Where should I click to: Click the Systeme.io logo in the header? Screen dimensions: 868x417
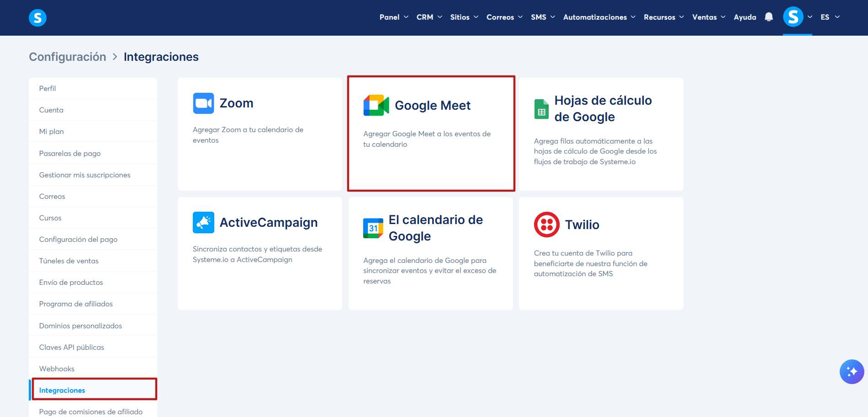[37, 17]
